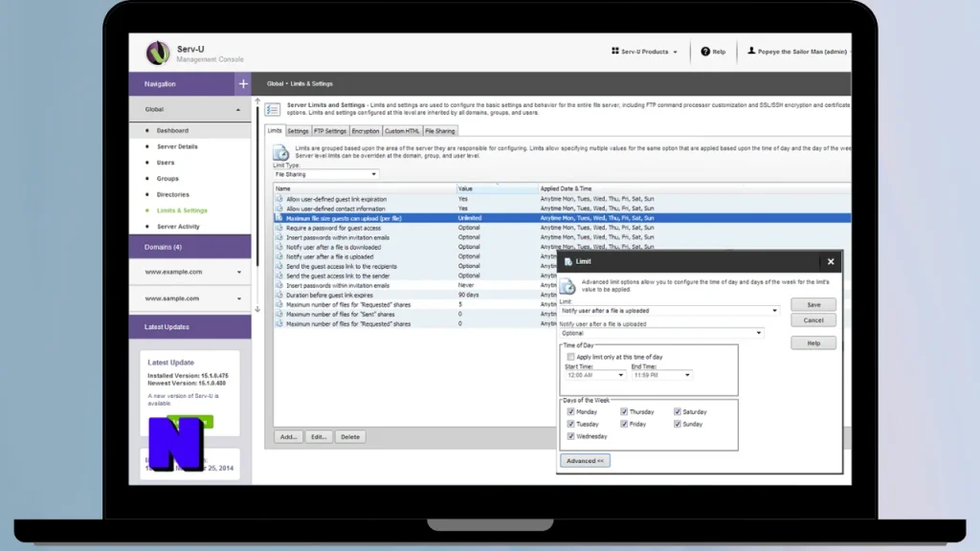Click the navigation panel scroll up arrow
Viewport: 980px width, 551px height.
(257, 101)
